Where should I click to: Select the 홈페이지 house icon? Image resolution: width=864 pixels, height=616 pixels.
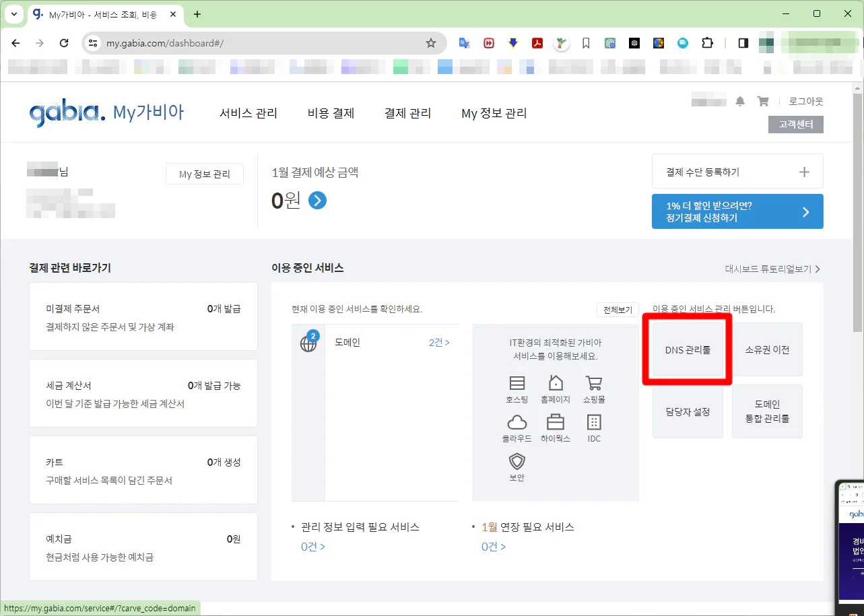556,383
